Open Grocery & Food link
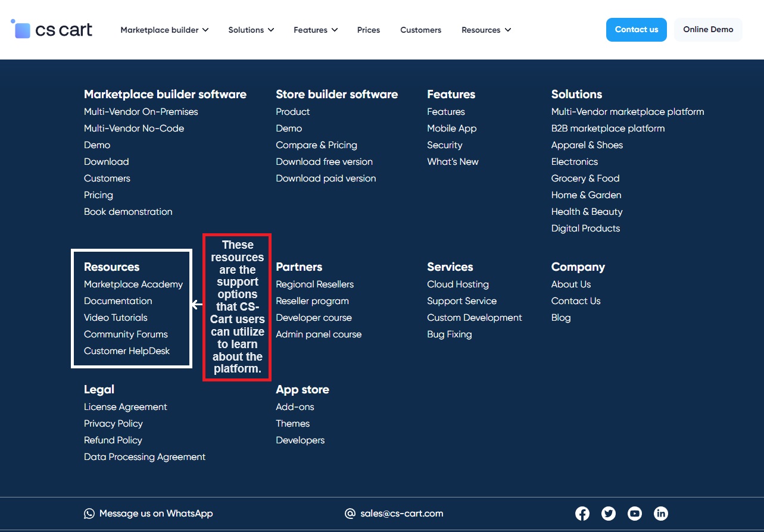This screenshot has height=532, width=764. coord(585,179)
